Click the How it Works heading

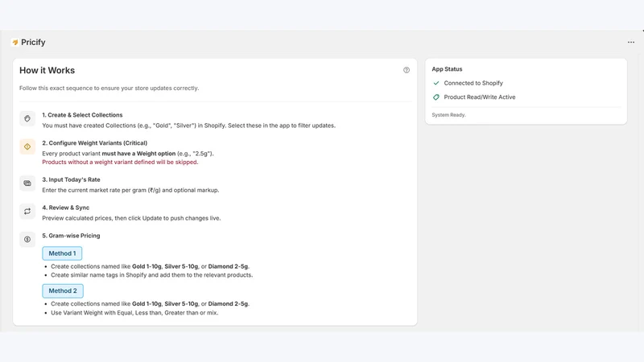click(47, 71)
